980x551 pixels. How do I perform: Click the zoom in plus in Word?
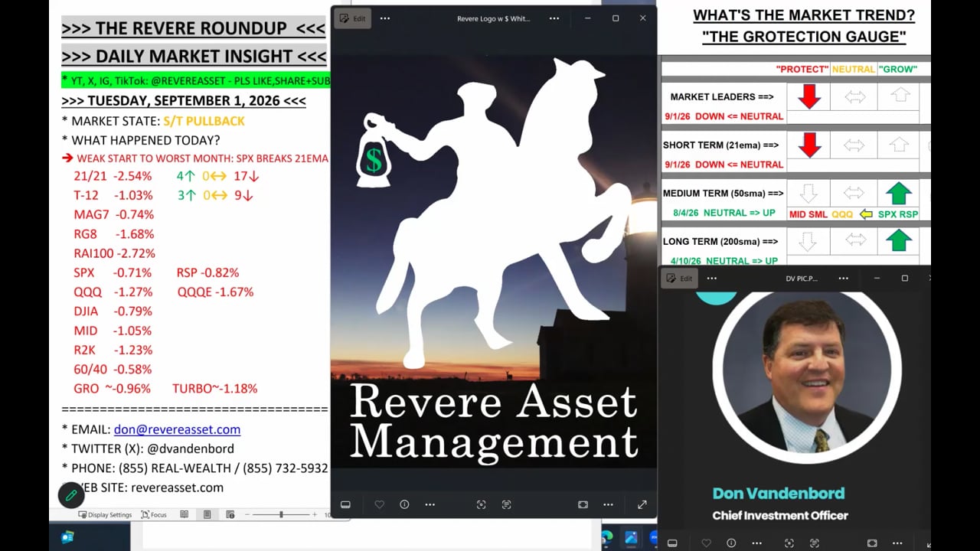click(x=315, y=515)
